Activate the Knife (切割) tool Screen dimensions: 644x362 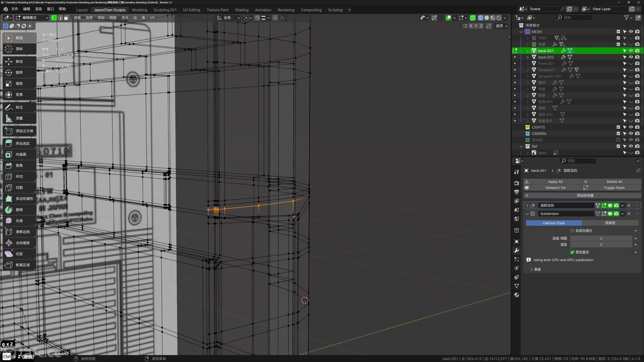click(x=19, y=188)
